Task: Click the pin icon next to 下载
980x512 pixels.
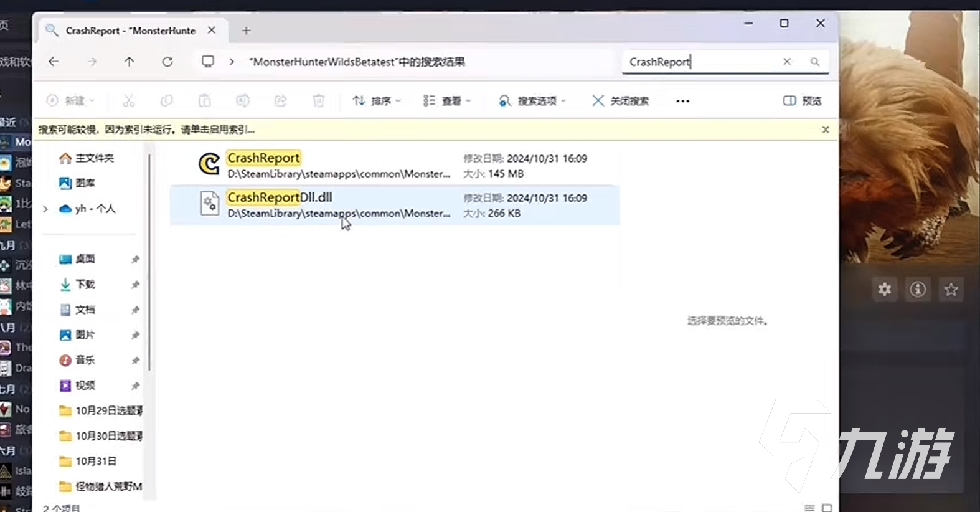Action: tap(135, 285)
